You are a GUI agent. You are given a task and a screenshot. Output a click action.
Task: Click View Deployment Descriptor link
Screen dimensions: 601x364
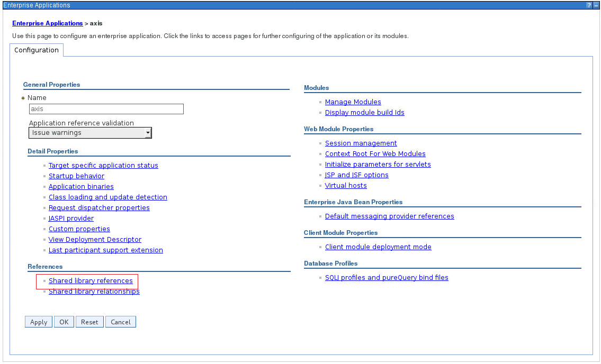95,240
